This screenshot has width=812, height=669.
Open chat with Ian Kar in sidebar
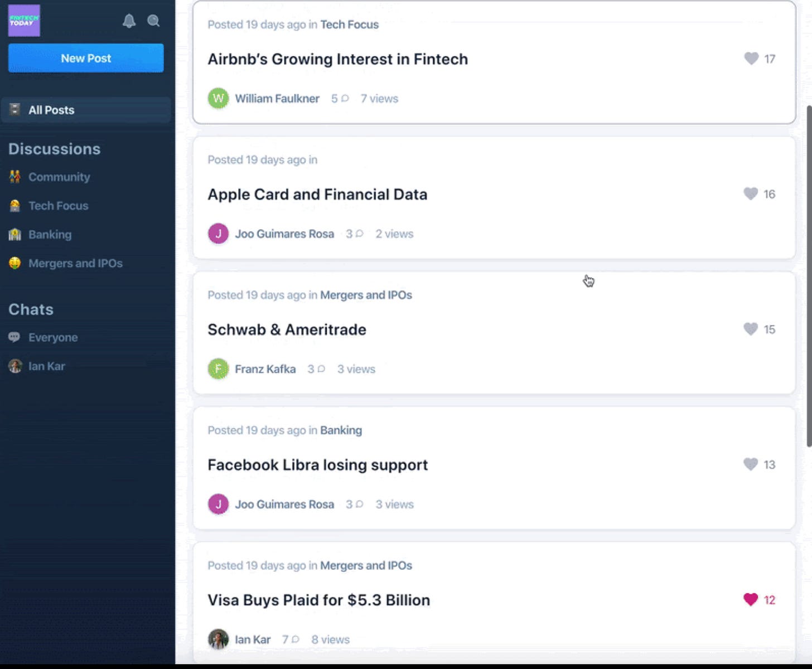47,366
